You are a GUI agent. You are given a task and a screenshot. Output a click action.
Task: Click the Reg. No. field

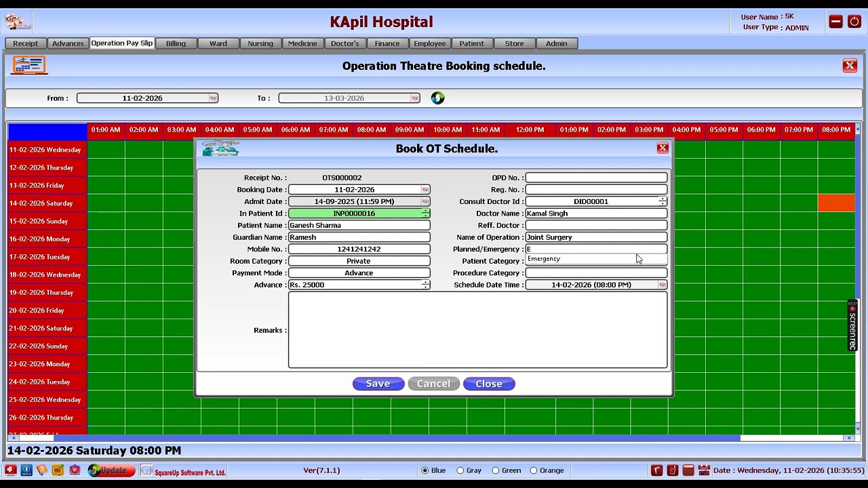tap(596, 190)
